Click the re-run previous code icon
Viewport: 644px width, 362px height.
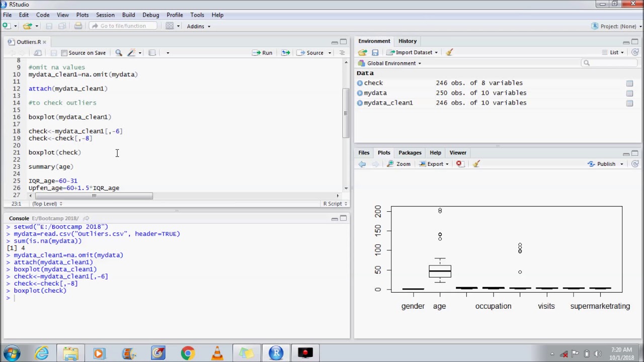click(285, 53)
